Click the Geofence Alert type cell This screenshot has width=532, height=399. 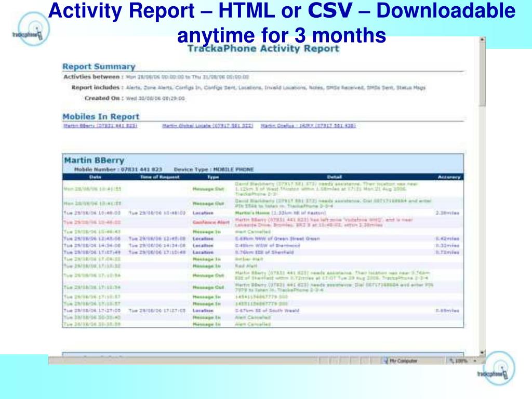pos(211,222)
